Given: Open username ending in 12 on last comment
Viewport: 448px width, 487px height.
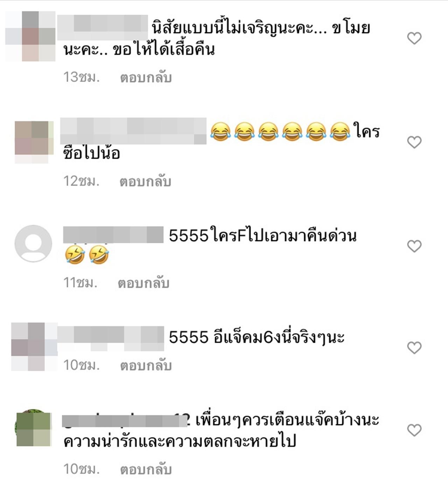Looking at the screenshot, I should [x=126, y=420].
